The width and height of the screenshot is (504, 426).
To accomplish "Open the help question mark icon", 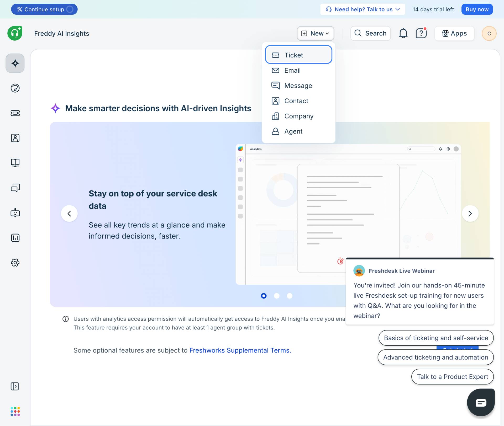I will [x=421, y=33].
